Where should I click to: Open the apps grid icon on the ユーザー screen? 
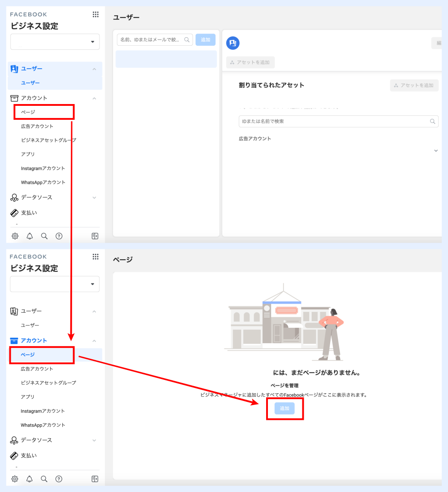coord(95,14)
